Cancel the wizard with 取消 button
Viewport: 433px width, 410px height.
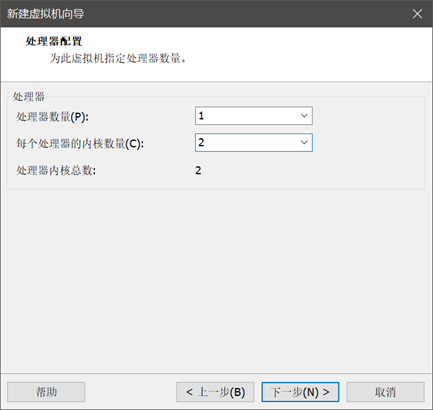[385, 392]
